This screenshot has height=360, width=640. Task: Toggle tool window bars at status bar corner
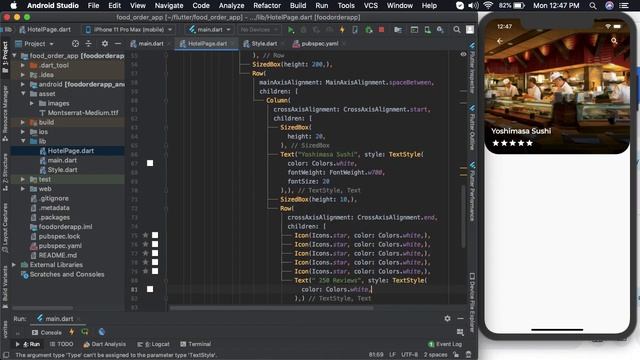(x=6, y=355)
